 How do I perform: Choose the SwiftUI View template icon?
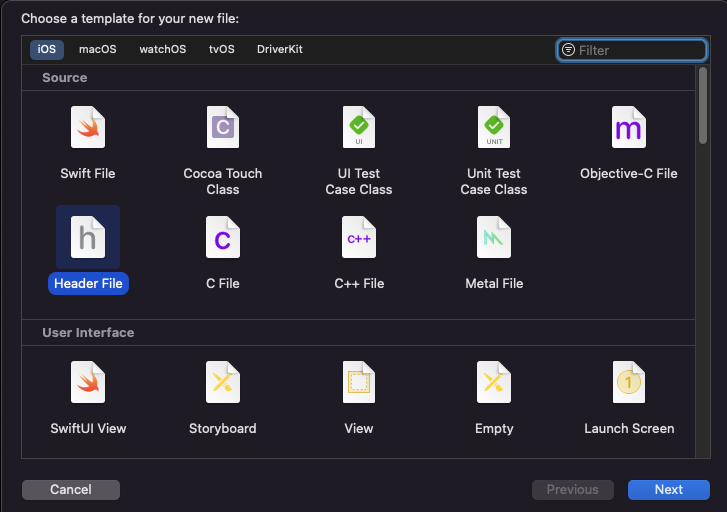(88, 382)
